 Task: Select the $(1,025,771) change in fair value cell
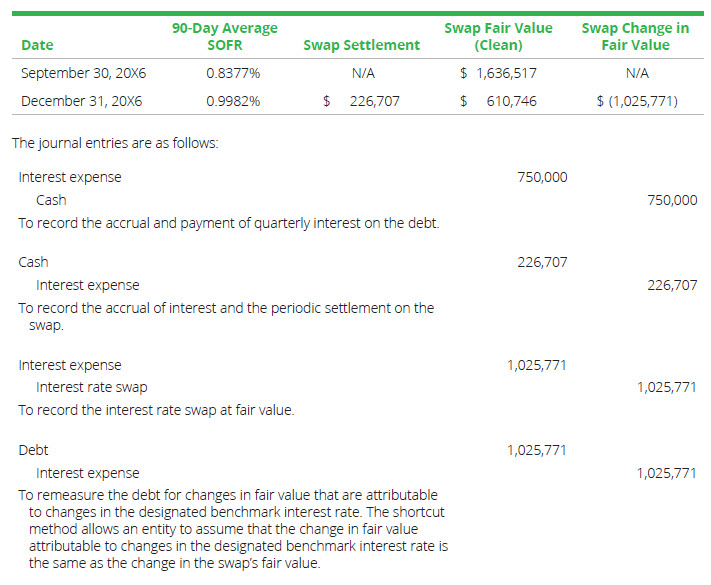point(636,101)
